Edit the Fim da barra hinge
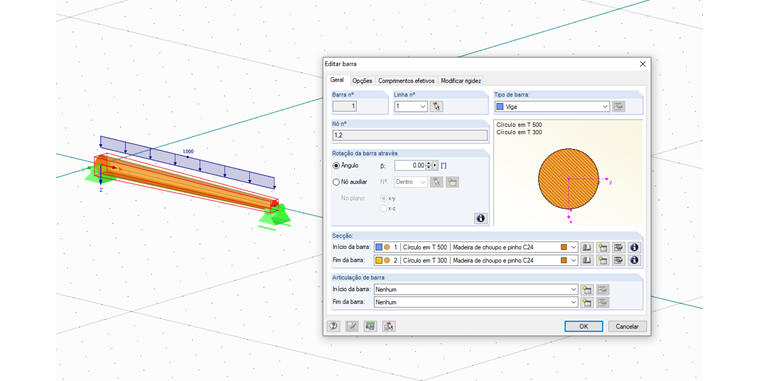The height and width of the screenshot is (381, 760). tap(602, 302)
